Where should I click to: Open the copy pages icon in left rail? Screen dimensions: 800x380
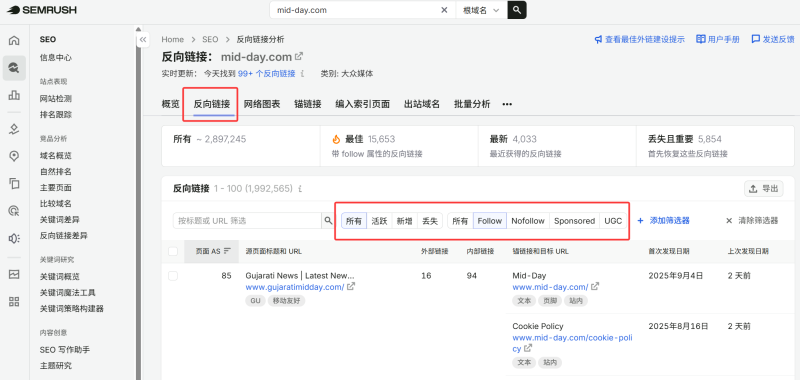(x=14, y=184)
